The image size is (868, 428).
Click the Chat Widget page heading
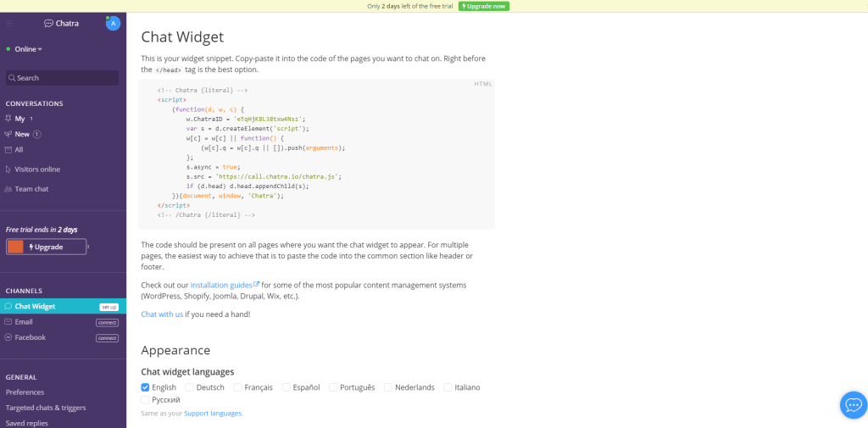click(183, 37)
